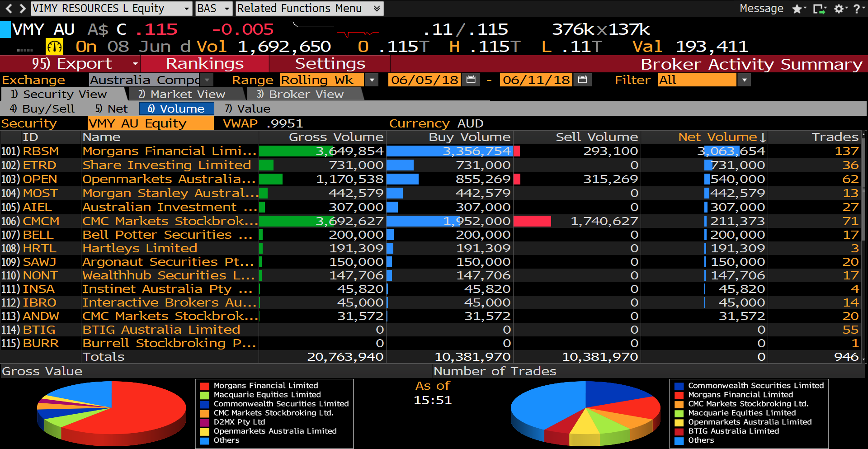The image size is (868, 449).
Task: Click the VMY AU Equity security field
Action: [151, 123]
